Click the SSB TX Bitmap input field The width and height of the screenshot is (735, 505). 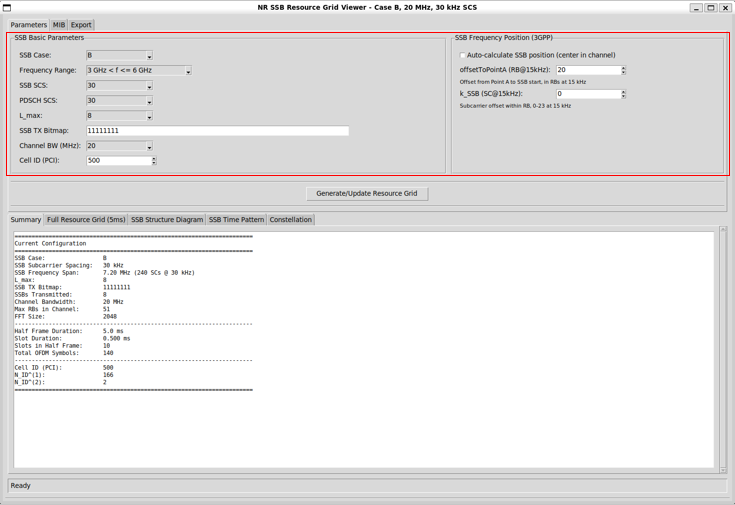[x=218, y=131]
